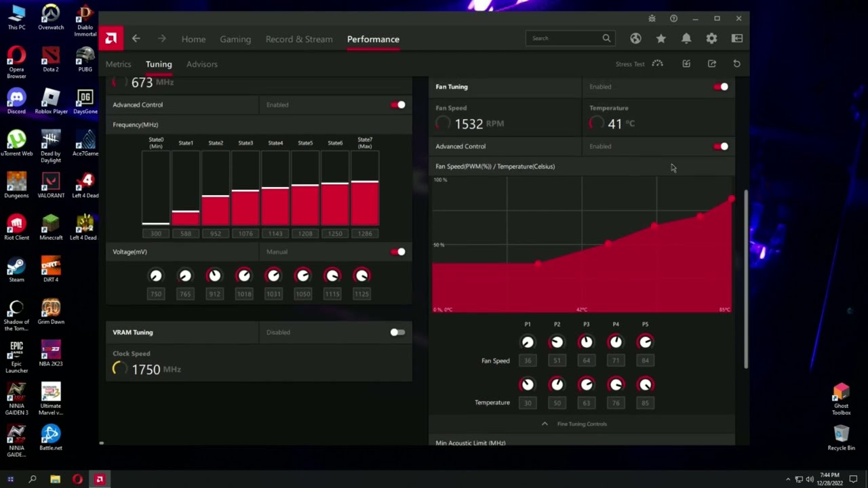868x488 pixels.
Task: Open help question mark icon
Action: point(673,18)
